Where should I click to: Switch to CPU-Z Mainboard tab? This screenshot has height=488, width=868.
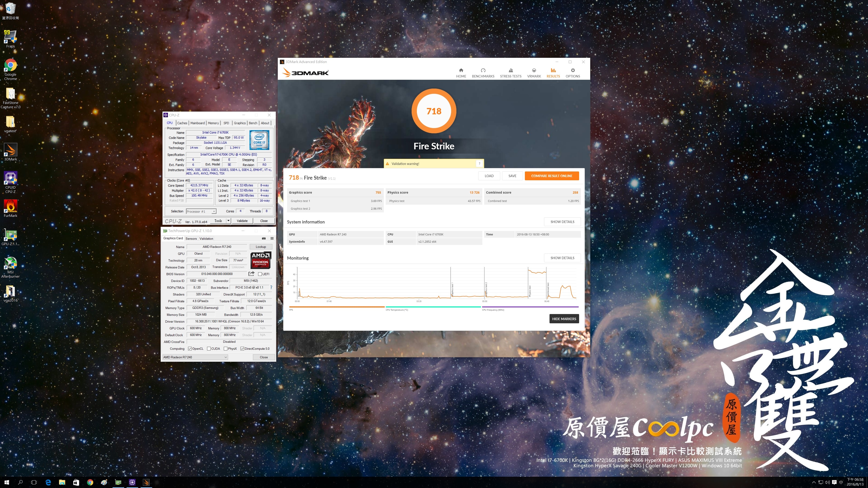pyautogui.click(x=198, y=123)
